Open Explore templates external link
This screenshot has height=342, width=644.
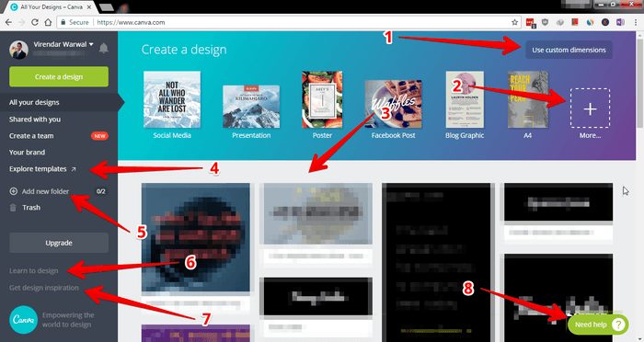click(42, 169)
